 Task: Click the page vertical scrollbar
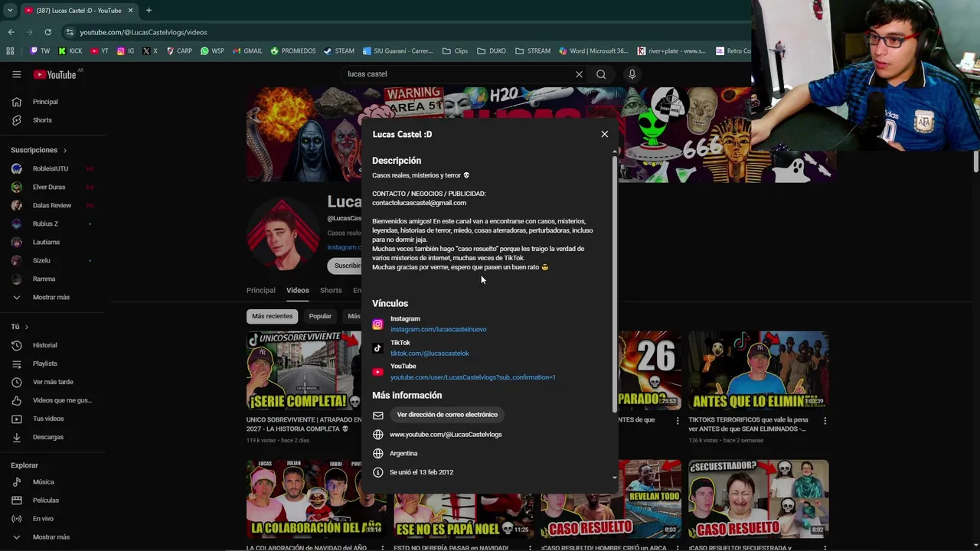tap(975, 161)
